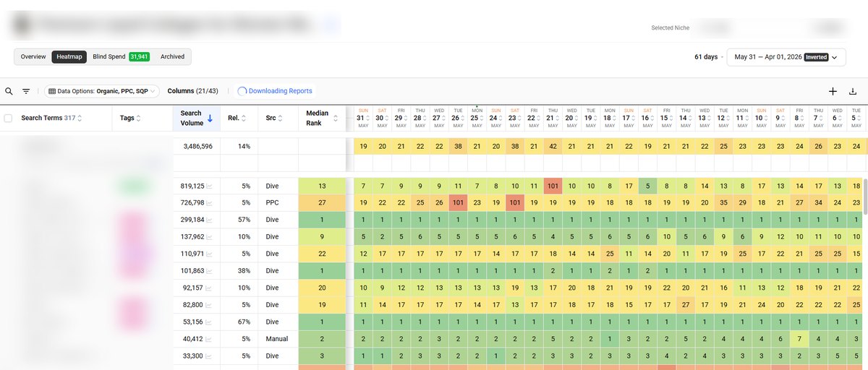Click sort arrows on Tags column

tap(138, 119)
